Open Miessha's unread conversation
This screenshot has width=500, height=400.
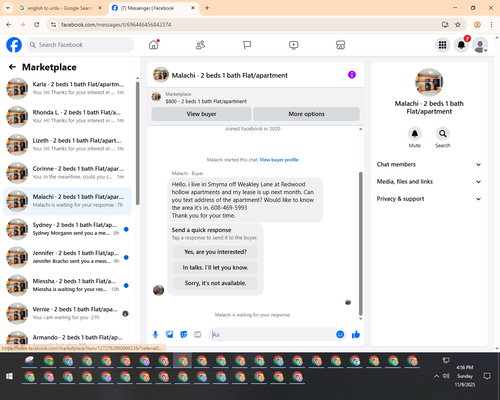pyautogui.click(x=67, y=285)
